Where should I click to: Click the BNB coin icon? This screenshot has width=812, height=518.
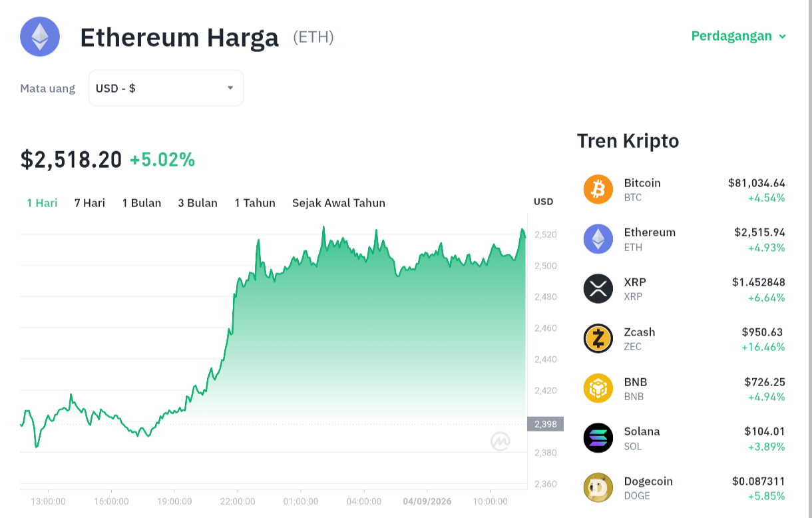[598, 388]
